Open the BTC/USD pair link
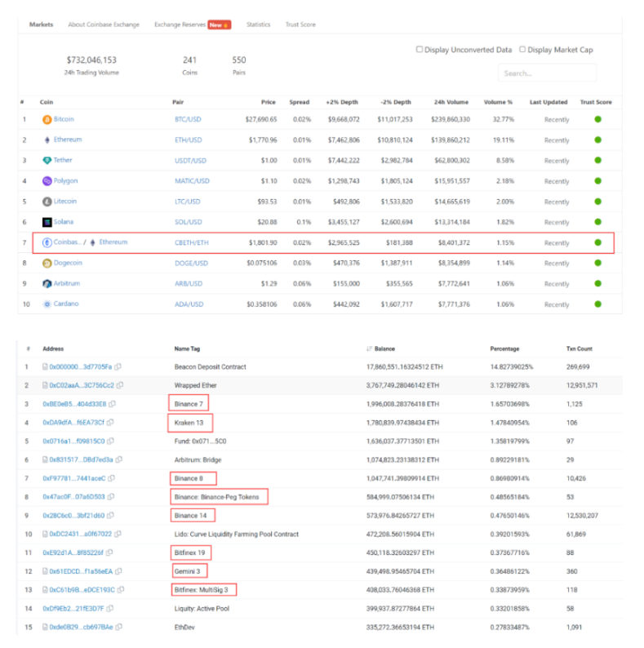644x648 pixels. click(x=188, y=119)
